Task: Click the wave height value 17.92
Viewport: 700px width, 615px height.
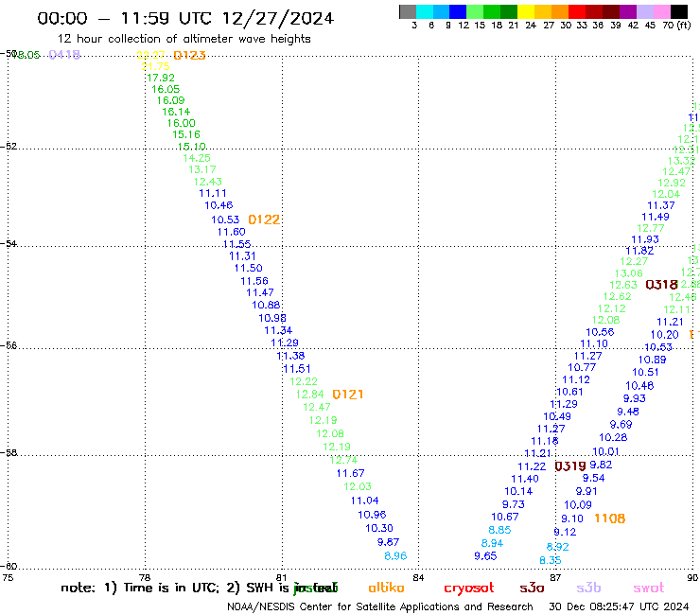Action: click(x=161, y=78)
